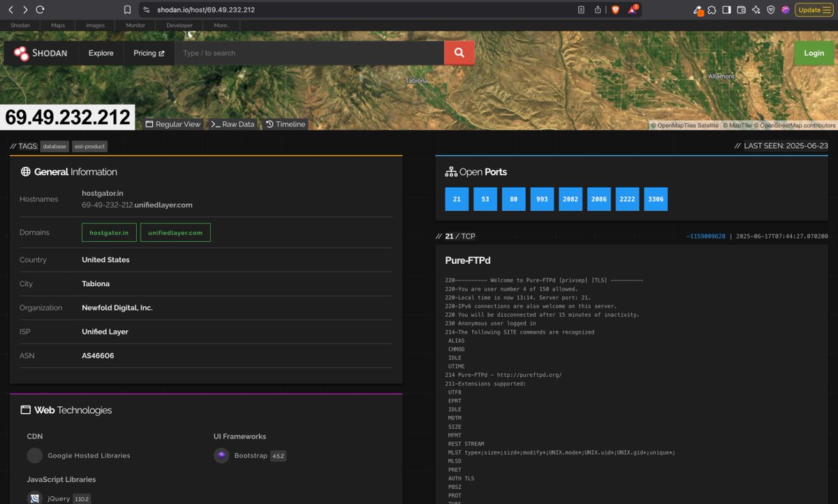This screenshot has width=838, height=504.
Task: Jump to open port 2082
Action: click(571, 199)
